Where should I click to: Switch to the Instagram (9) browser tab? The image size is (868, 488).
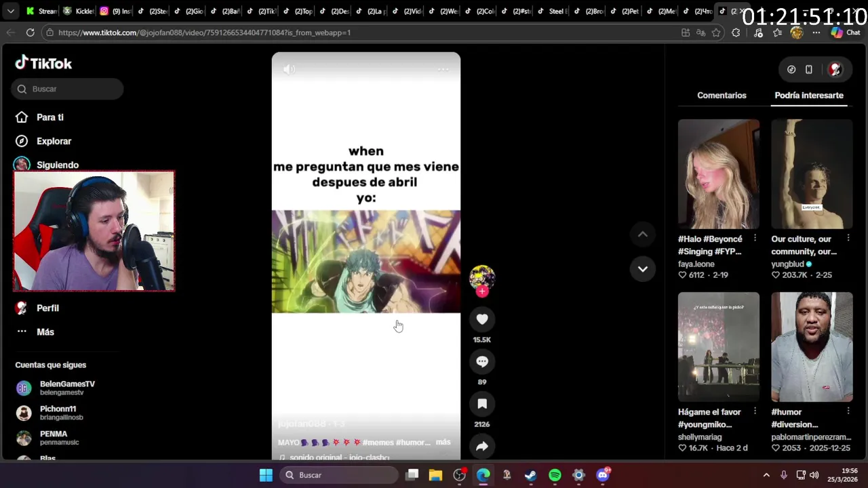(x=115, y=11)
